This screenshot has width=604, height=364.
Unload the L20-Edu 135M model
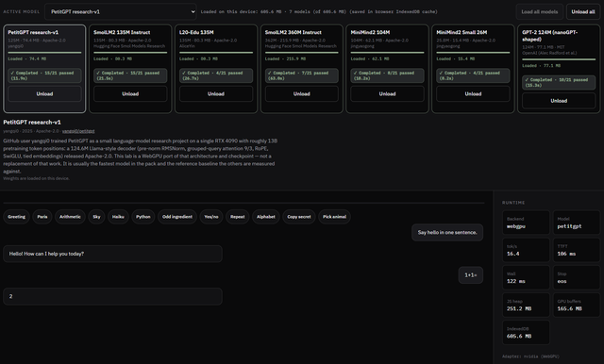(x=216, y=94)
